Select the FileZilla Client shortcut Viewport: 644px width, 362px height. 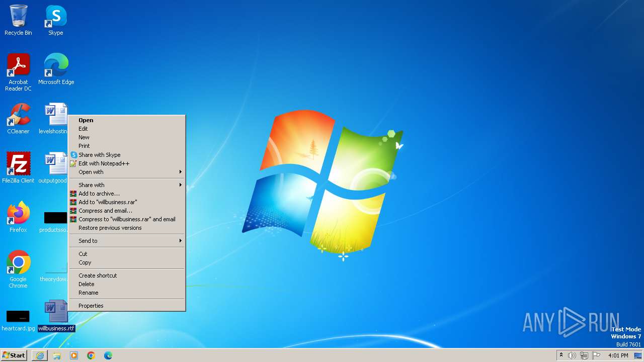(x=18, y=168)
